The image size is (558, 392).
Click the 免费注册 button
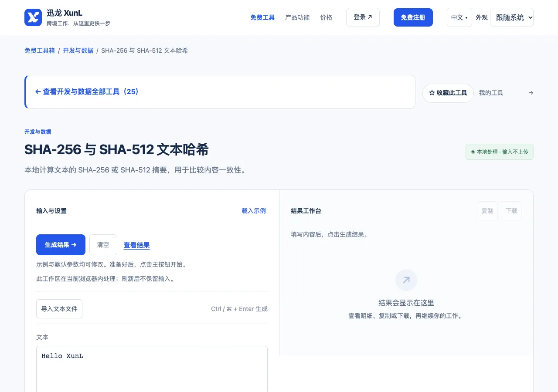coord(413,17)
